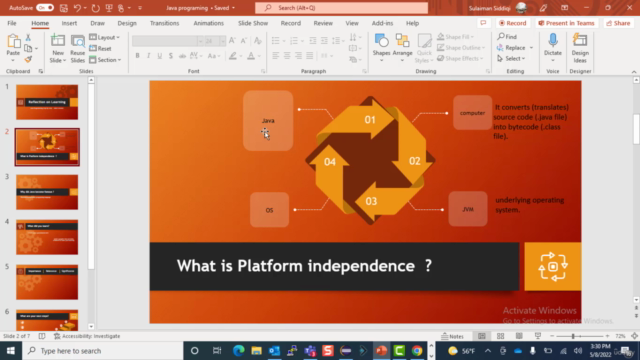Open the font size dropdown
This screenshot has height=360, width=640.
coord(222,41)
